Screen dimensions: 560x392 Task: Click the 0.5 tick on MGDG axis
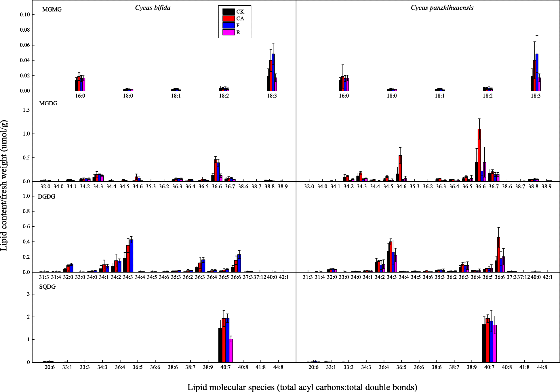(26, 158)
